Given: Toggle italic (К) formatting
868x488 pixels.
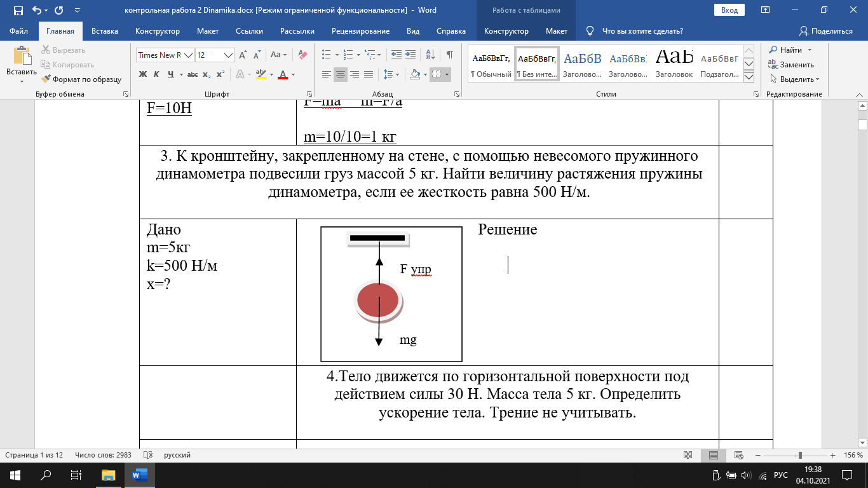Looking at the screenshot, I should click(x=156, y=74).
